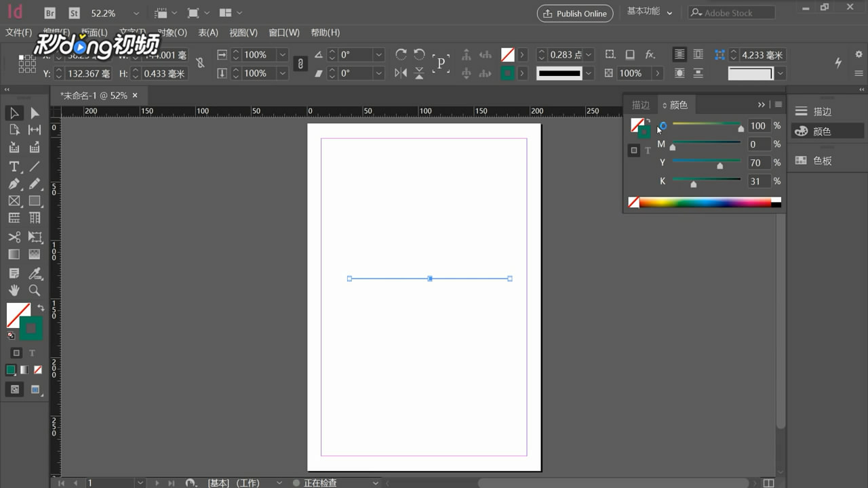Screen dimensions: 868x488
Task: Select the Type tool
Action: (14, 166)
